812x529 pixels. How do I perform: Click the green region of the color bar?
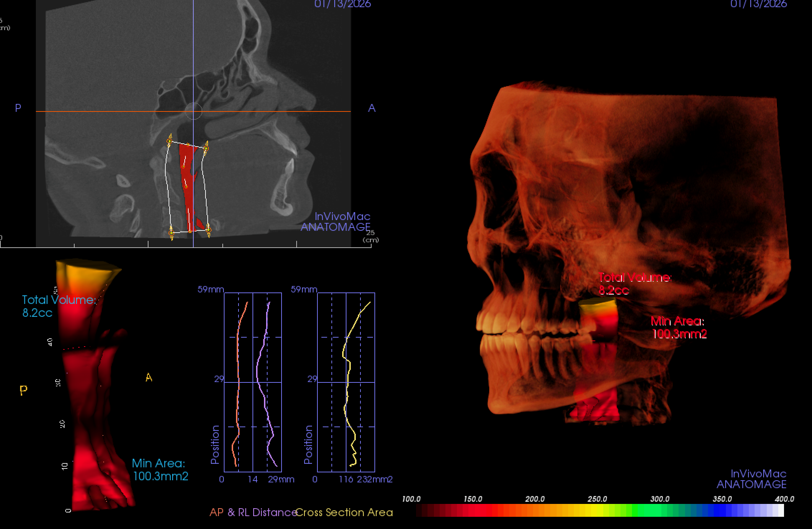(x=646, y=510)
